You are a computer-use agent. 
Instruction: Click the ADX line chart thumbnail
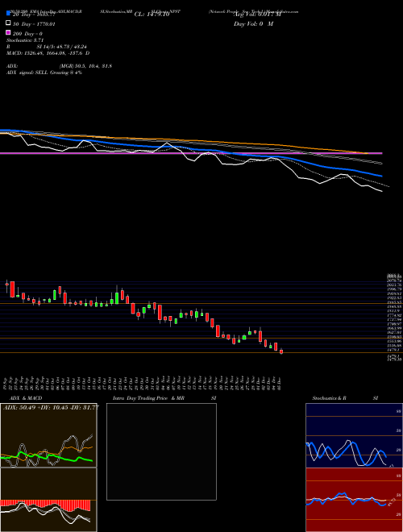[x=48, y=435]
